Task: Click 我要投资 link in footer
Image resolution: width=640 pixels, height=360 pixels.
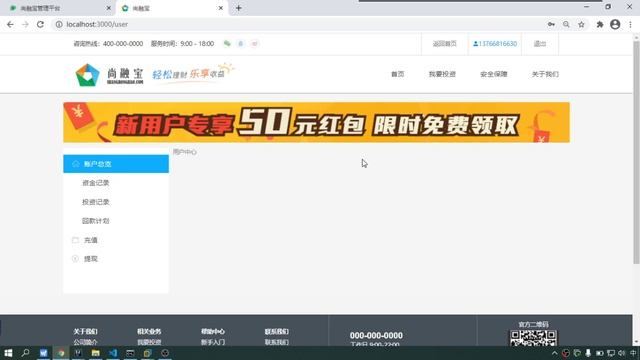Action: click(149, 342)
